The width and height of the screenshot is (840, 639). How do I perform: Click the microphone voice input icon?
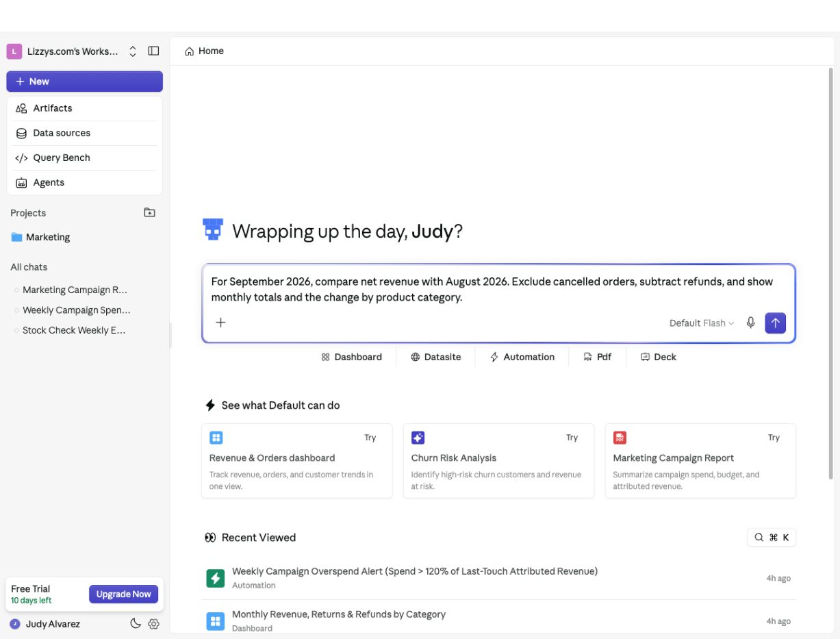[x=750, y=323]
